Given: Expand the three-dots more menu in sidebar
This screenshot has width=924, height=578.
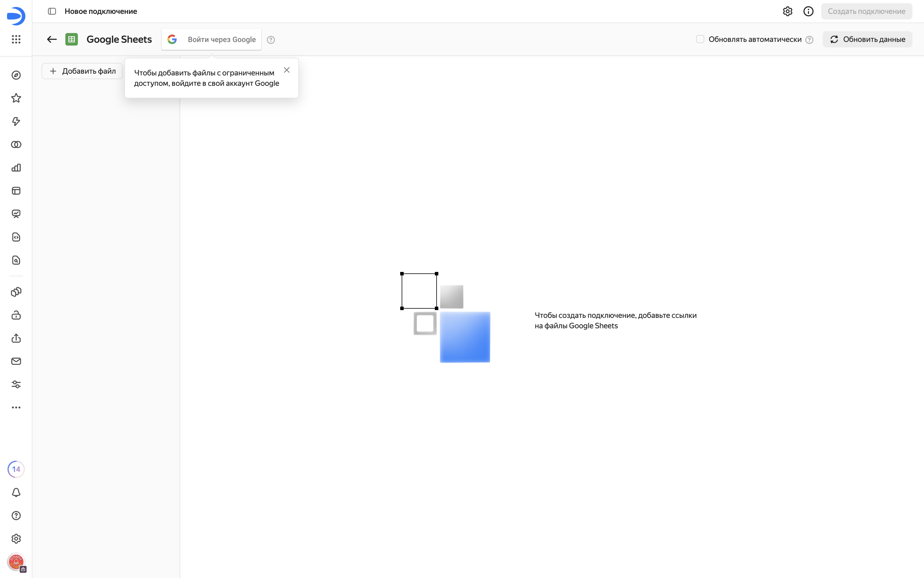Looking at the screenshot, I should click(x=16, y=407).
